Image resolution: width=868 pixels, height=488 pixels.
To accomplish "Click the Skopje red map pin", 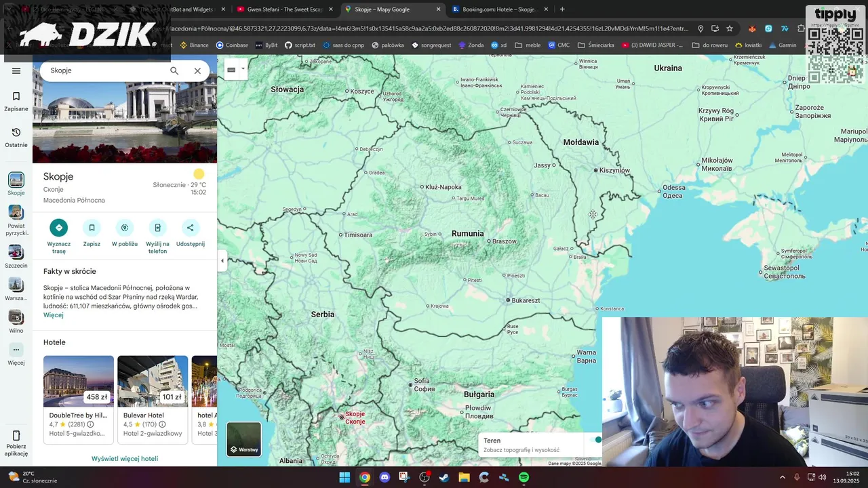I will coord(341,418).
